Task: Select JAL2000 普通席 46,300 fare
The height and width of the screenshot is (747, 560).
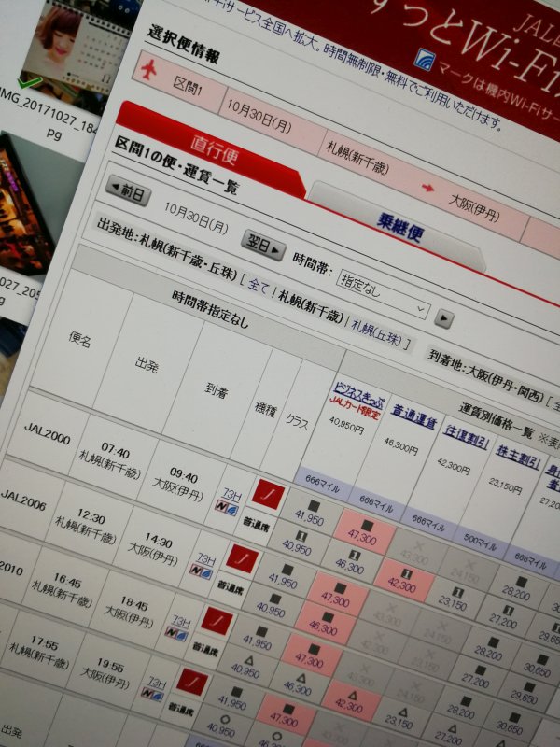Action: pos(351,563)
